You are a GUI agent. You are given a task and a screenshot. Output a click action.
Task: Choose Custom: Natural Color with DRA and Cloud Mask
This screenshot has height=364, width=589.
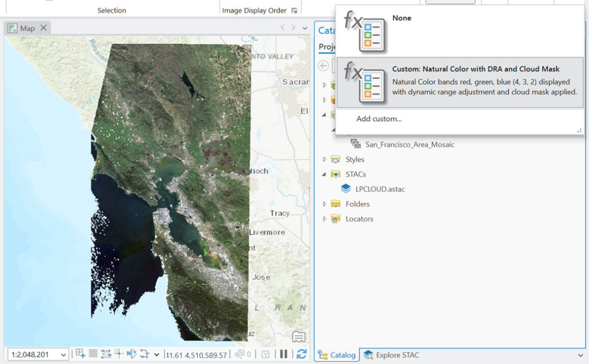(x=460, y=82)
